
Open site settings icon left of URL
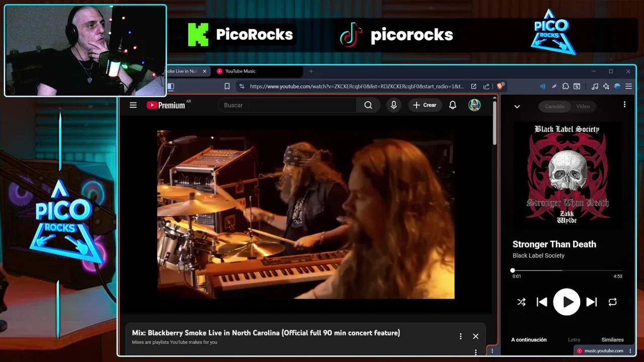(x=242, y=86)
